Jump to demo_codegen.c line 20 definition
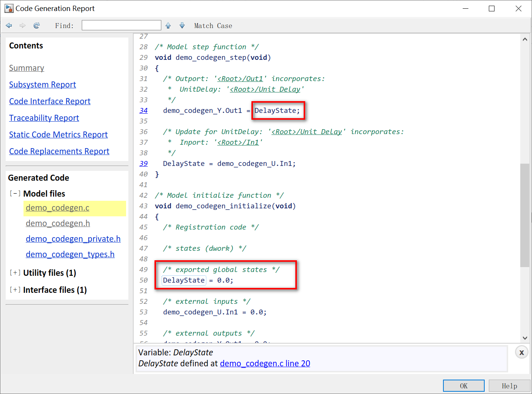The height and width of the screenshot is (394, 532). pyautogui.click(x=265, y=363)
